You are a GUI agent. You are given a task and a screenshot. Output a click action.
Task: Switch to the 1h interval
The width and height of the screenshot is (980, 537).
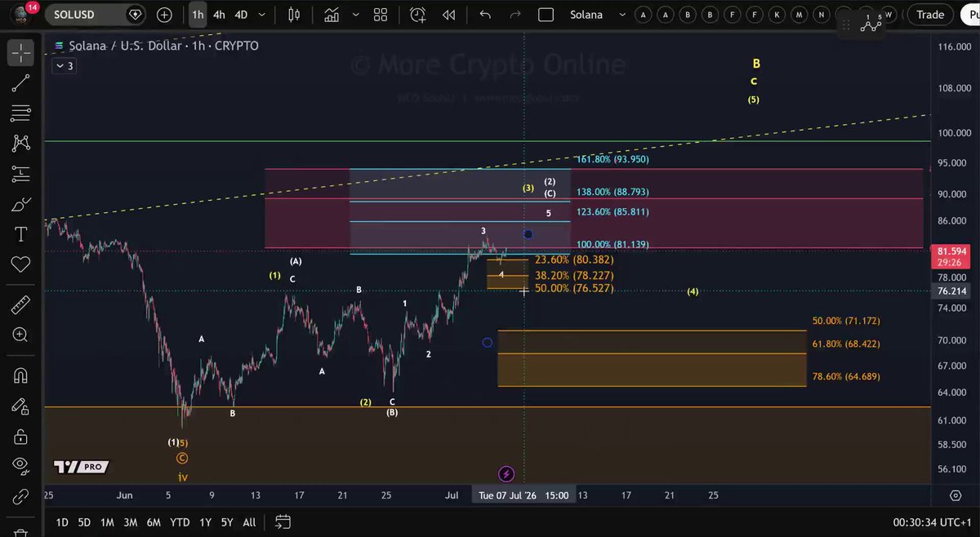198,15
